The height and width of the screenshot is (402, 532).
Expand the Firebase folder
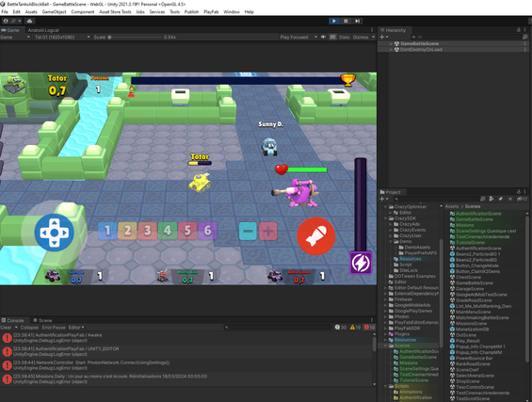tap(385, 299)
